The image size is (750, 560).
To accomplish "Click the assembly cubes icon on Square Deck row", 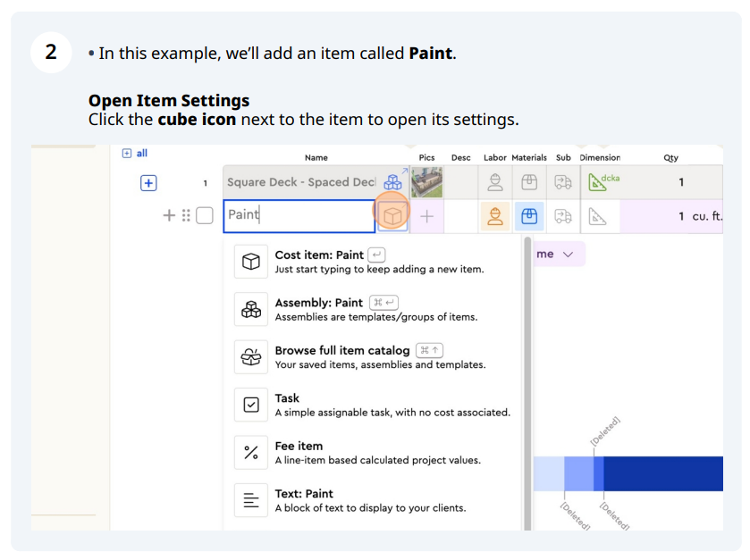I will click(x=392, y=181).
